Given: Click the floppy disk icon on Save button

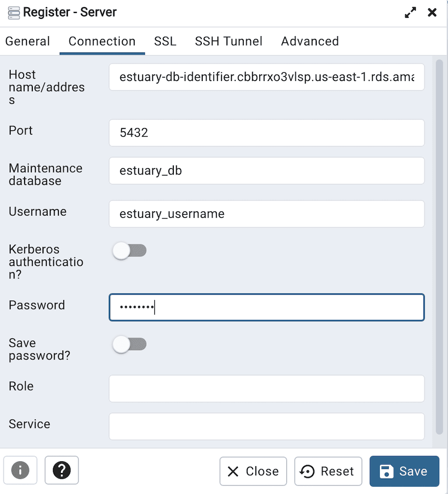Looking at the screenshot, I should pyautogui.click(x=387, y=471).
